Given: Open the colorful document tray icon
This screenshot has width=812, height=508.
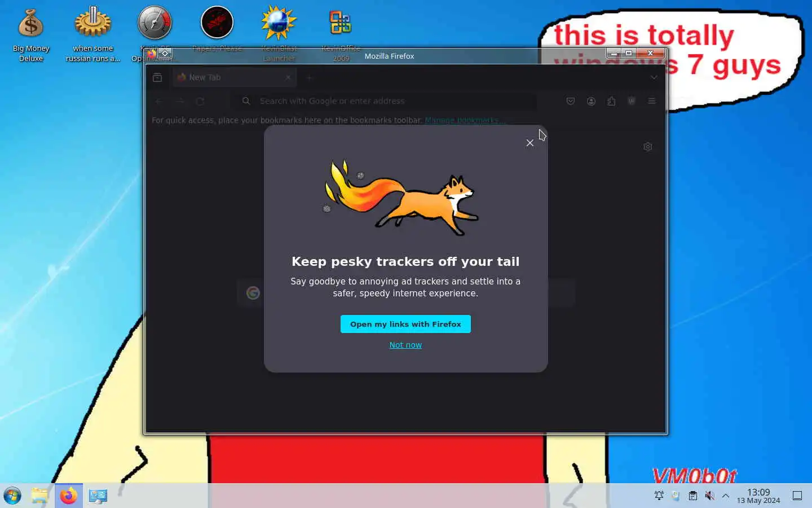Looking at the screenshot, I should [x=676, y=496].
